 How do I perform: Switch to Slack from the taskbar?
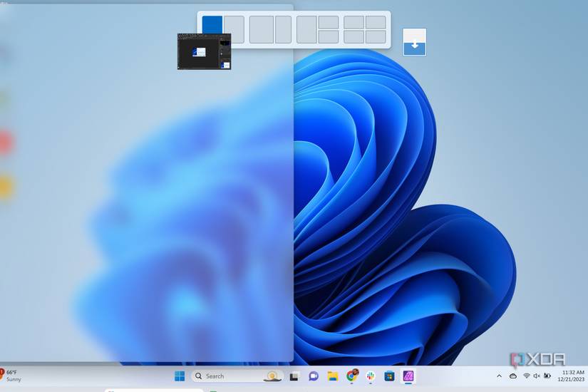[371, 376]
